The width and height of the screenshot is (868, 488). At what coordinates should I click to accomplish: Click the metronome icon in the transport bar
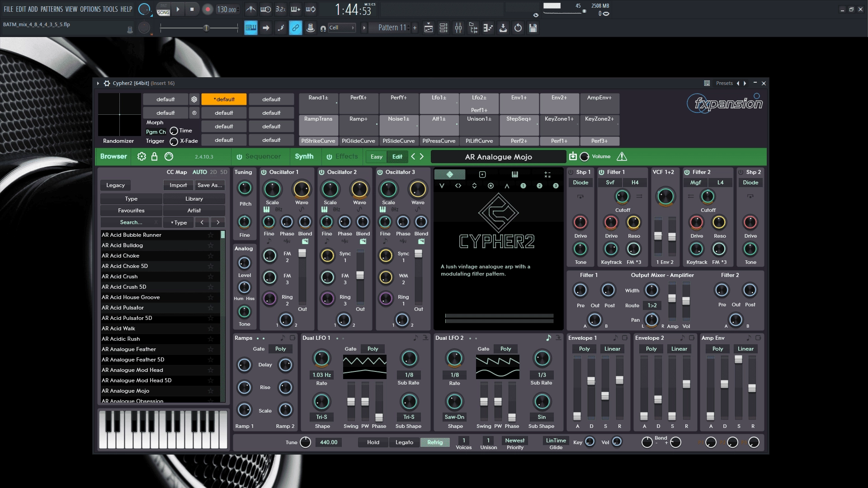(250, 9)
